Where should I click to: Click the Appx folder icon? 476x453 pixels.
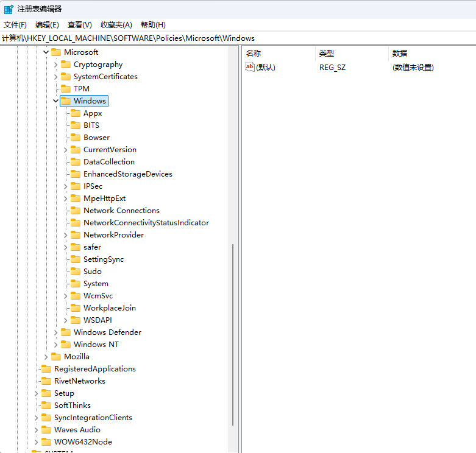pyautogui.click(x=76, y=113)
